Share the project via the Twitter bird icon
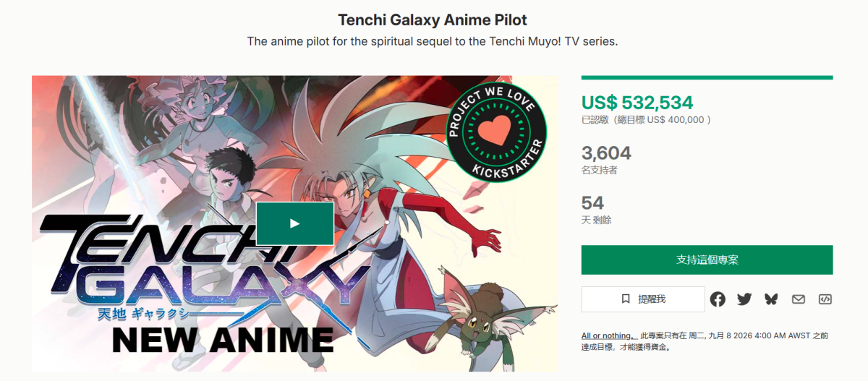 [744, 299]
